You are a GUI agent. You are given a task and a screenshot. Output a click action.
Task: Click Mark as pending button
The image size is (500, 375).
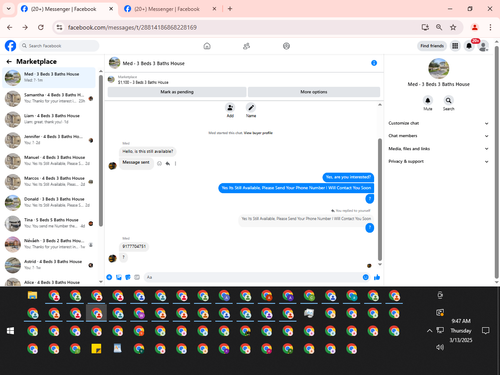point(177,92)
